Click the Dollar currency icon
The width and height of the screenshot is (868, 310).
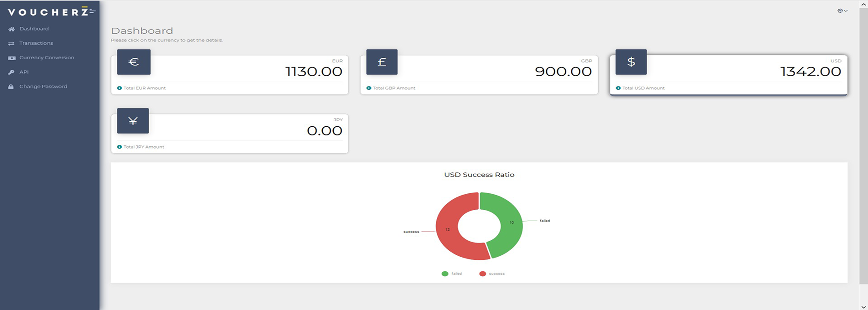(631, 62)
